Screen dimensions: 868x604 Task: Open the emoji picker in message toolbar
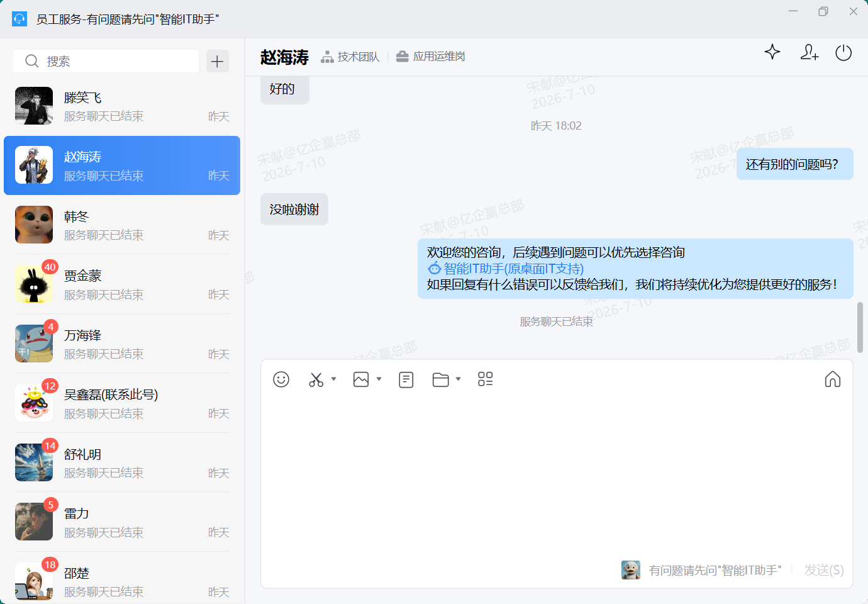point(281,379)
